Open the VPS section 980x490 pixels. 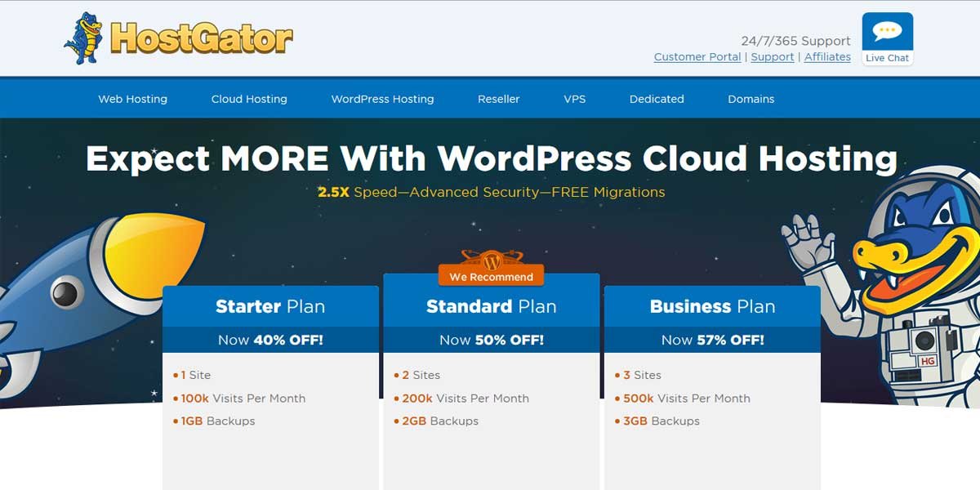point(575,99)
